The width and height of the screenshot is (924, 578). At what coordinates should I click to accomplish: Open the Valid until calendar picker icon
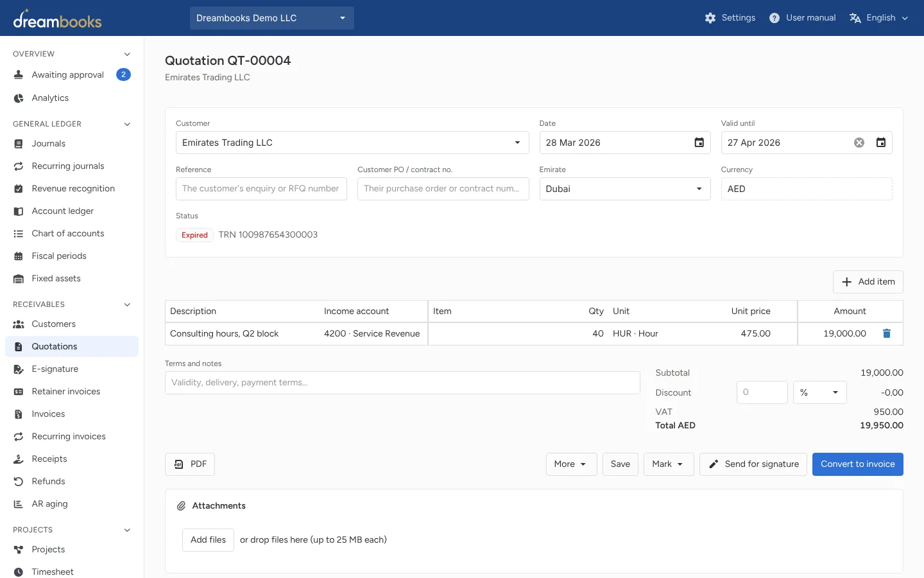point(881,143)
